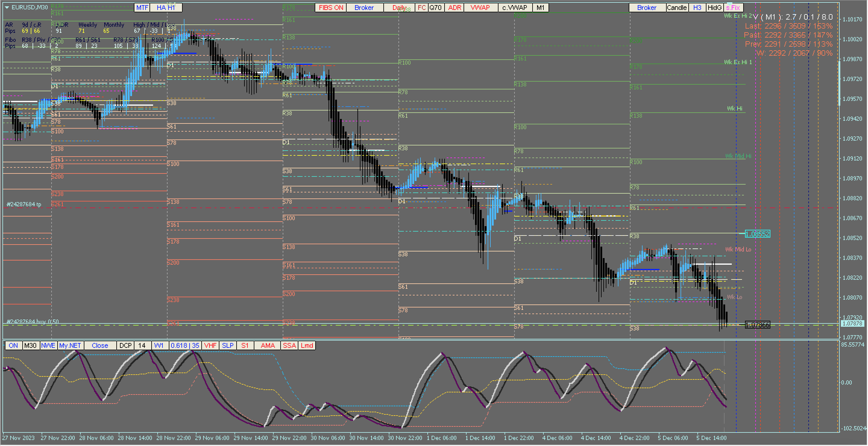Switch to the H3 timeframe button

point(697,8)
